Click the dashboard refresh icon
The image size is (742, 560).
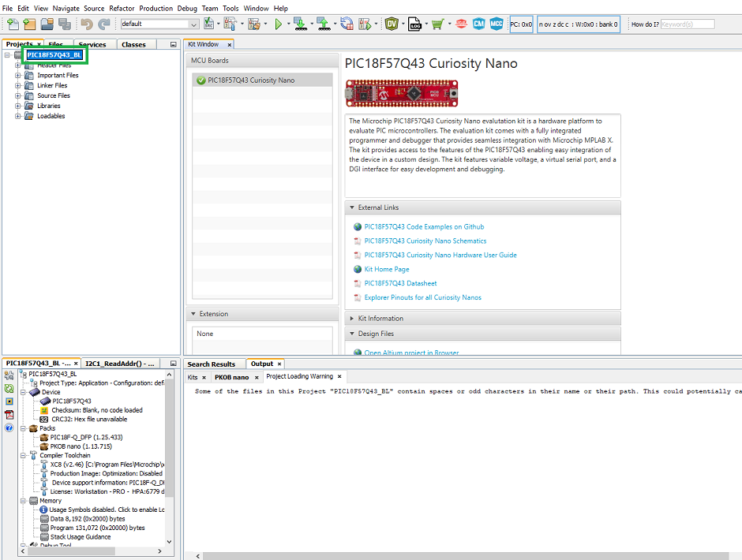tap(9, 389)
